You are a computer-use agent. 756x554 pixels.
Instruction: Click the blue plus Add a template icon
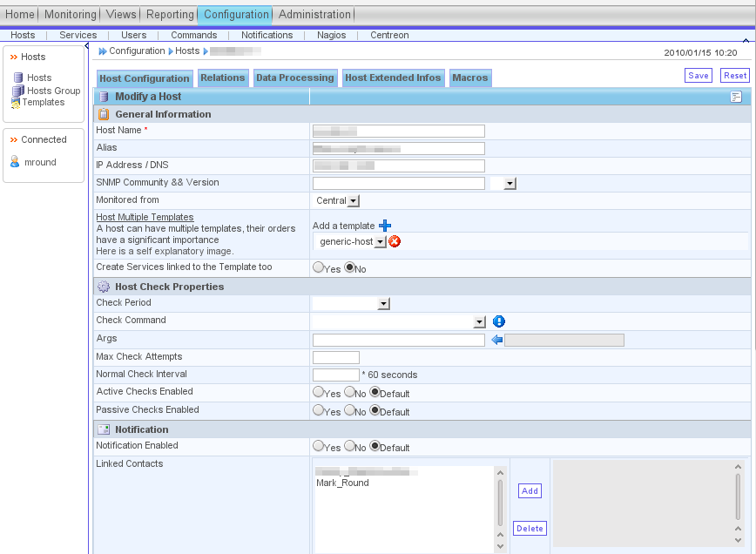click(x=385, y=226)
